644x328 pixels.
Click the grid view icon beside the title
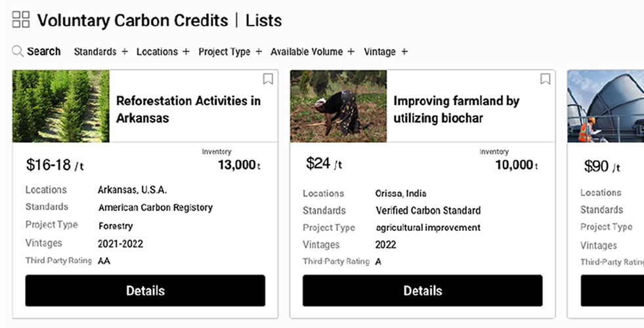[21, 19]
